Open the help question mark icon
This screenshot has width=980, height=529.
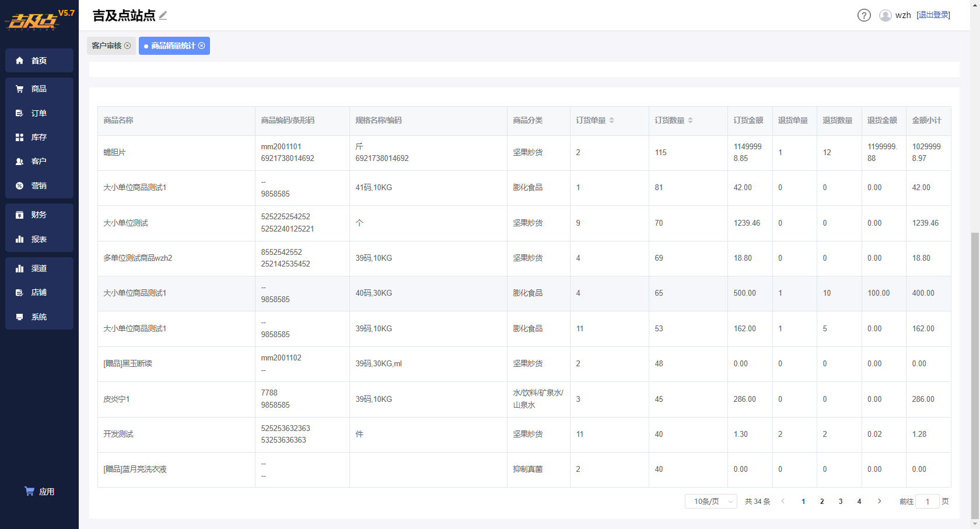pyautogui.click(x=864, y=15)
